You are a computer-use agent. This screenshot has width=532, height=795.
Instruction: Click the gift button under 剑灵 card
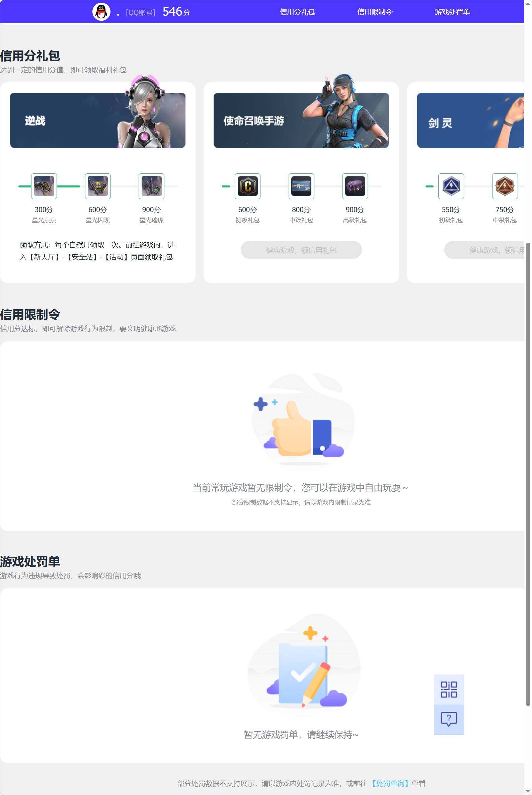484,250
